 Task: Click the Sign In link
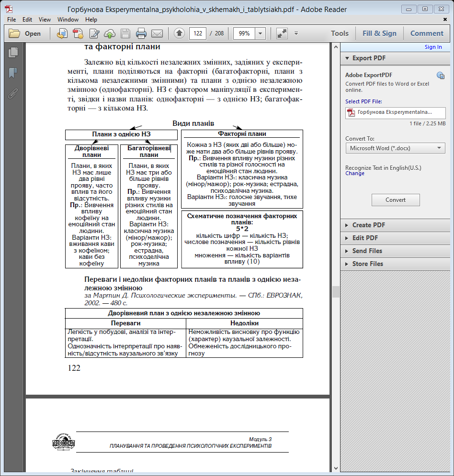coord(433,47)
